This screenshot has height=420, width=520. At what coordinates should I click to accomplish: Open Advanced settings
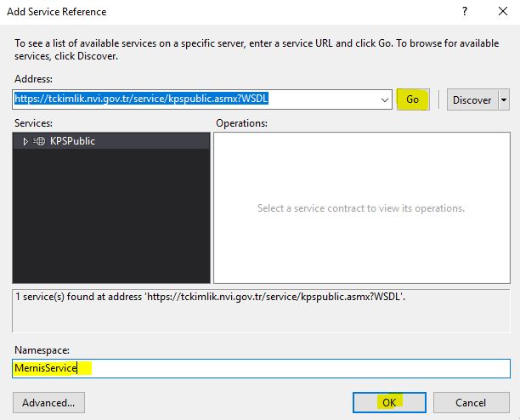point(48,403)
